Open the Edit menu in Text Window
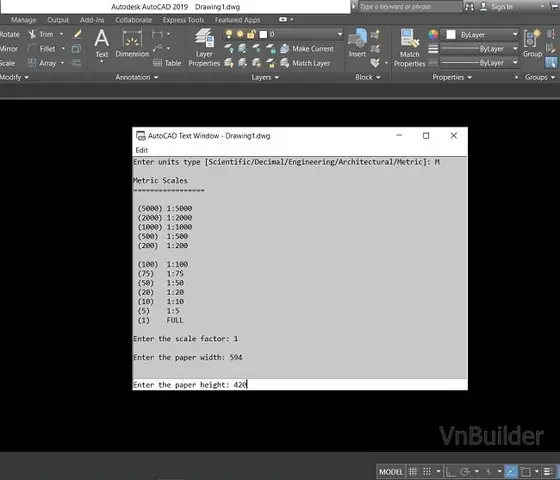The height and width of the screenshot is (480, 560). 141,150
